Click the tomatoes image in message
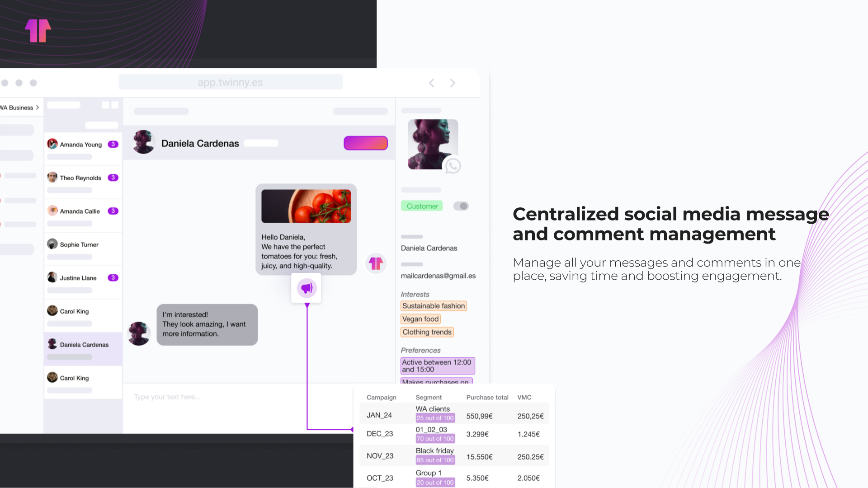Viewport: 868px width, 488px height. (306, 206)
